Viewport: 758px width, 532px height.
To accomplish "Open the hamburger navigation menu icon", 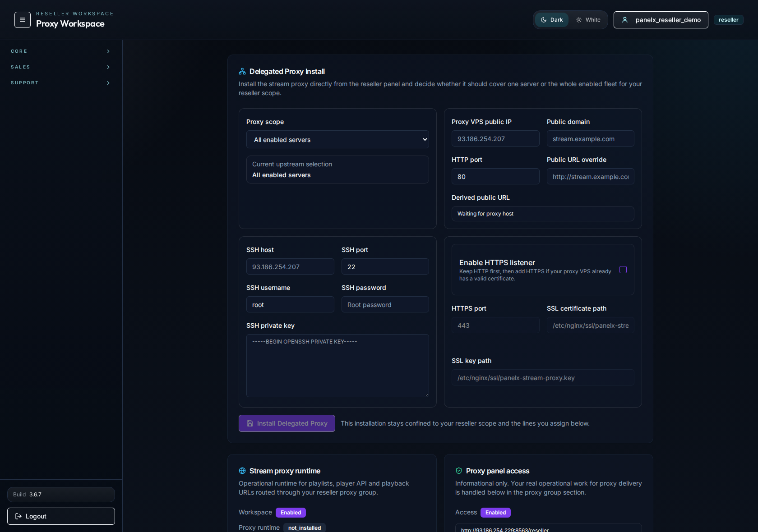I will click(22, 20).
